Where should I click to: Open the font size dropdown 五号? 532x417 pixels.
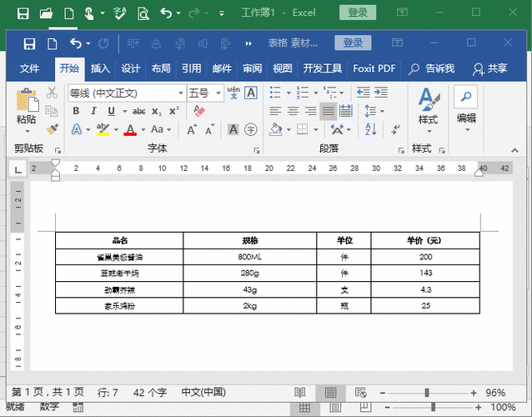pyautogui.click(x=218, y=93)
